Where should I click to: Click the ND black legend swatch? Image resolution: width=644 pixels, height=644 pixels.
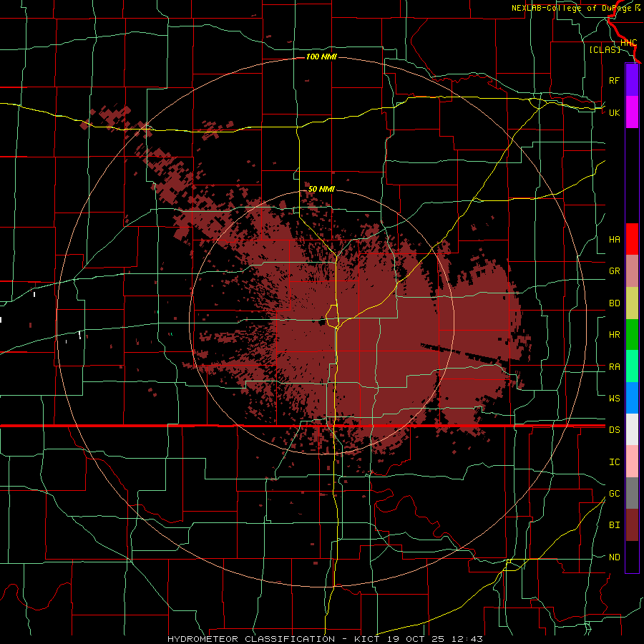click(x=632, y=557)
